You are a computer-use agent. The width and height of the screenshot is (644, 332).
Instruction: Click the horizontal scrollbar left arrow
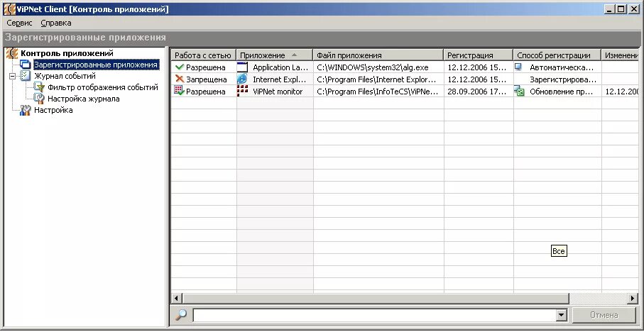click(x=176, y=299)
